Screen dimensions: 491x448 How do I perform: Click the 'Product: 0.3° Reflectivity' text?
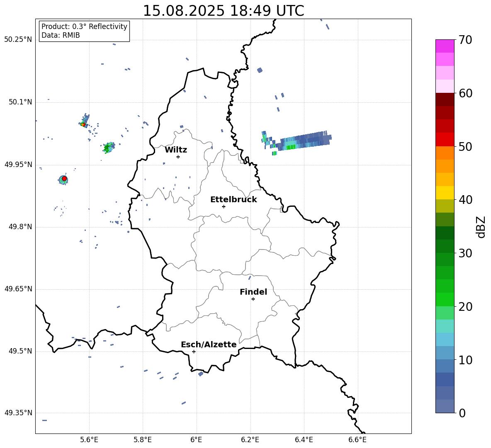tap(84, 27)
